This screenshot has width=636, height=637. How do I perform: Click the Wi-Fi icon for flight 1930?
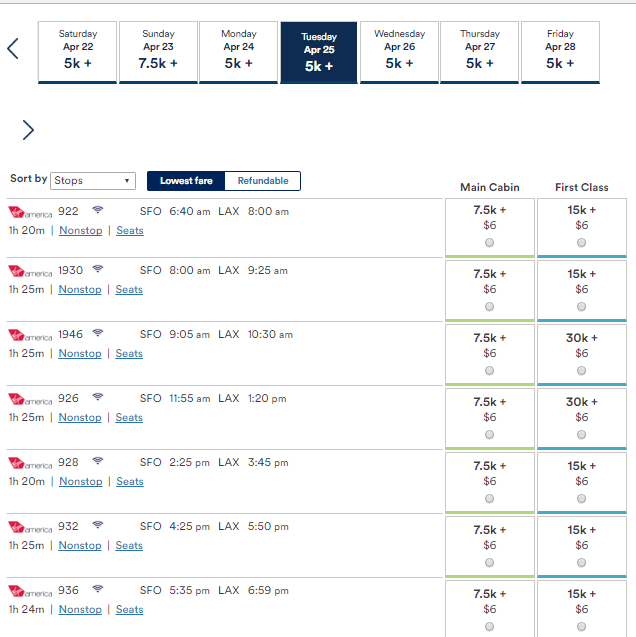(97, 269)
